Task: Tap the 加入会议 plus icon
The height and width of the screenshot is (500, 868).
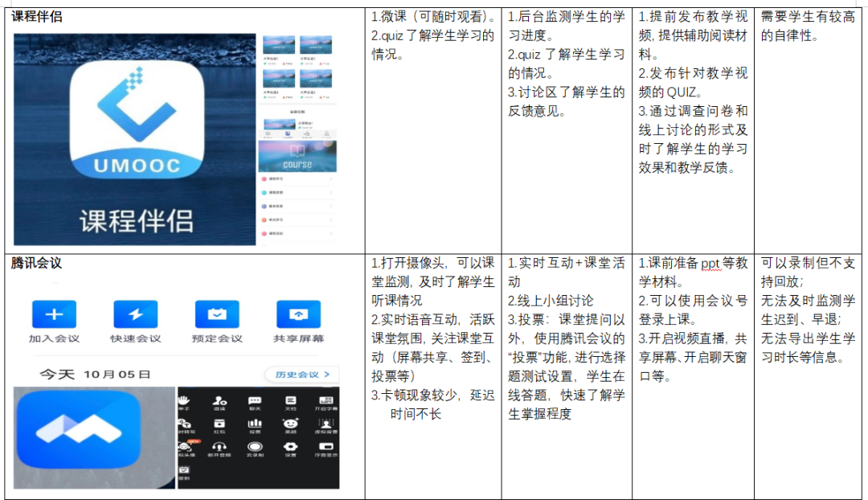Action: click(x=54, y=314)
